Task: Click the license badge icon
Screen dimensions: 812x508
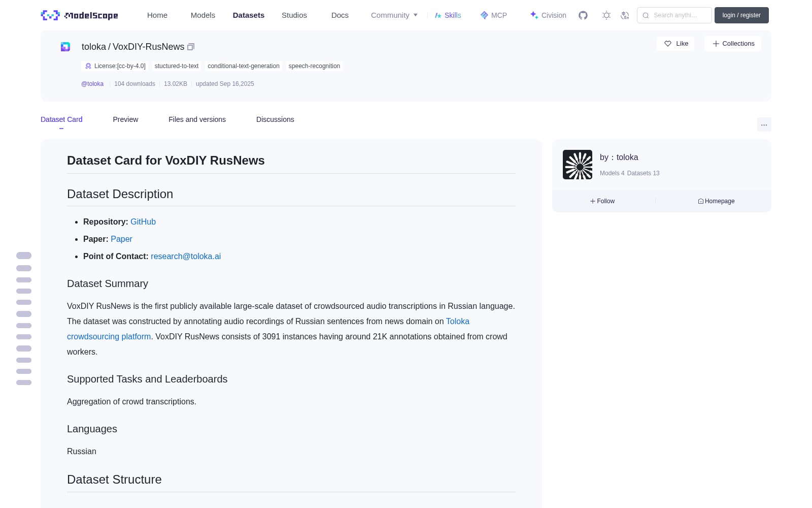Action: click(x=88, y=66)
